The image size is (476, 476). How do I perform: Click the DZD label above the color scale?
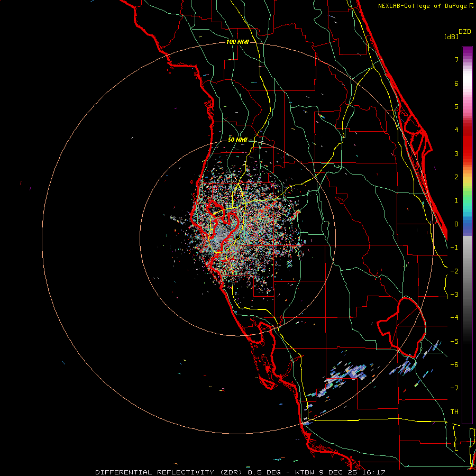(465, 32)
